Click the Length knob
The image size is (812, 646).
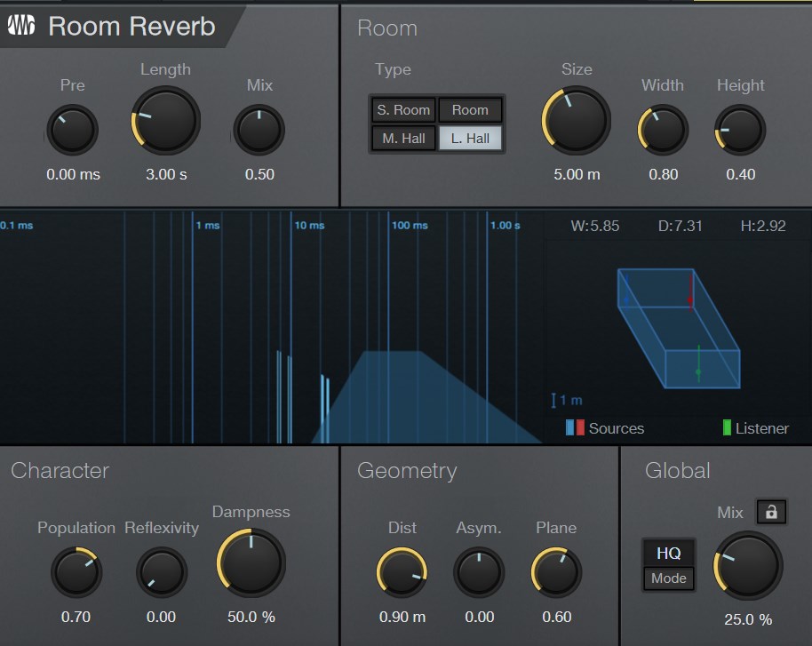tap(166, 121)
